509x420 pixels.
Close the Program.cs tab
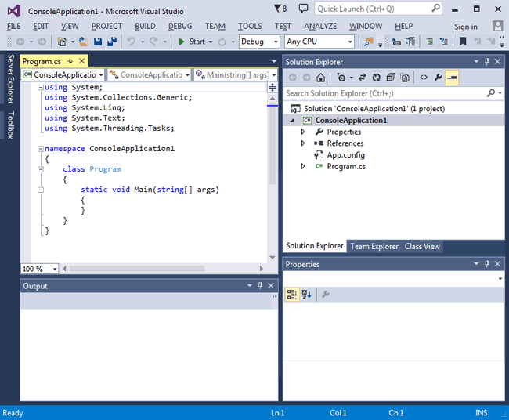coord(81,61)
